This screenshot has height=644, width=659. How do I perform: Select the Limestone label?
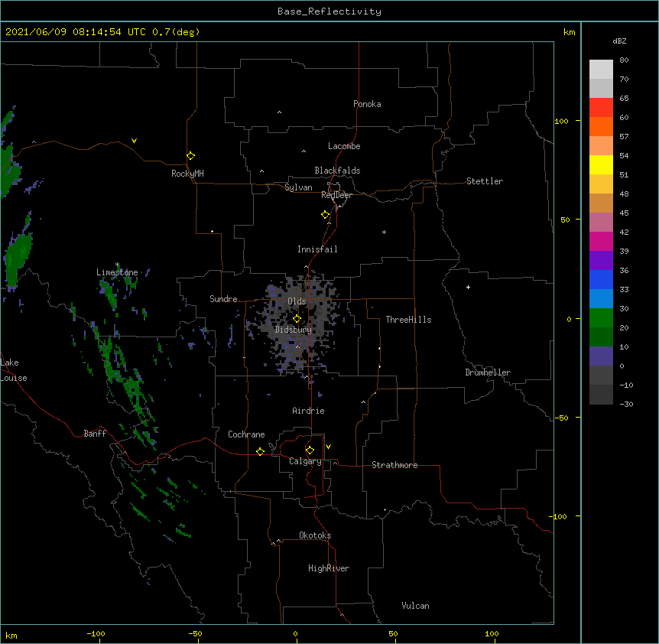click(117, 272)
